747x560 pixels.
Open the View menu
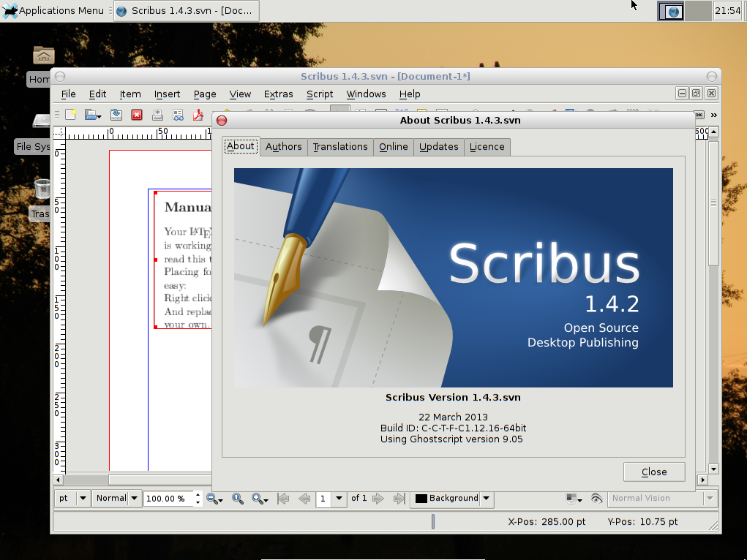[x=240, y=94]
